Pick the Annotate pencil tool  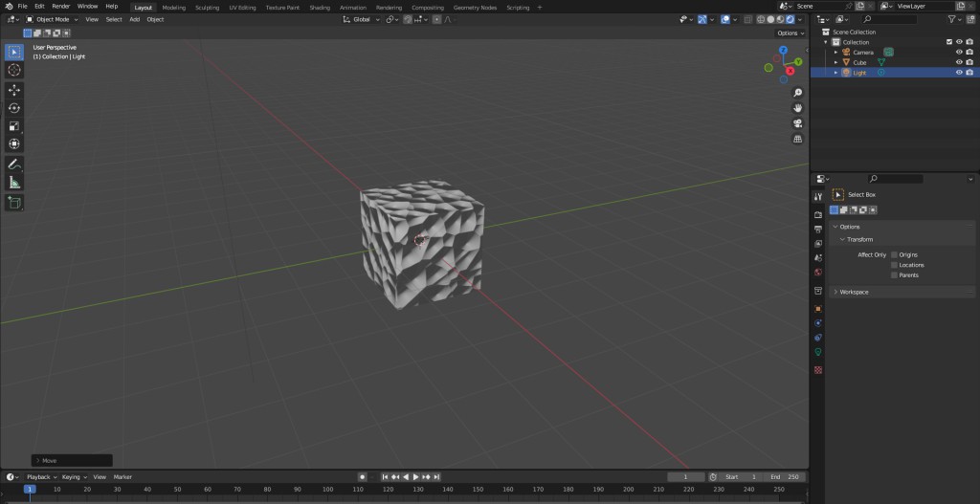click(x=14, y=164)
